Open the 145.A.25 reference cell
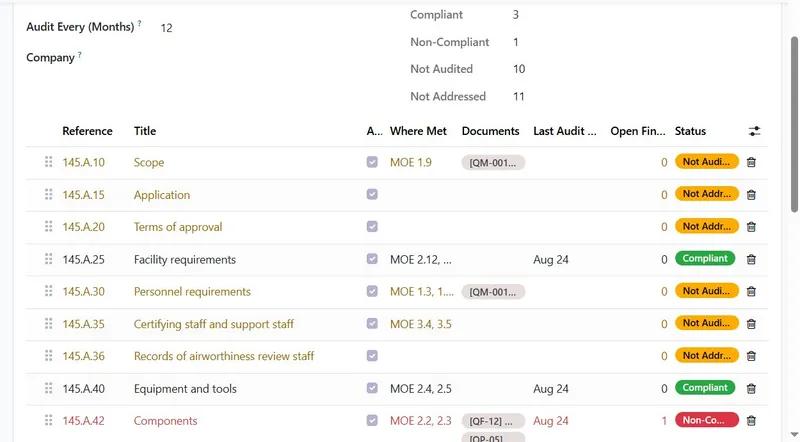Screen dimensions: 800x442 tap(84, 260)
